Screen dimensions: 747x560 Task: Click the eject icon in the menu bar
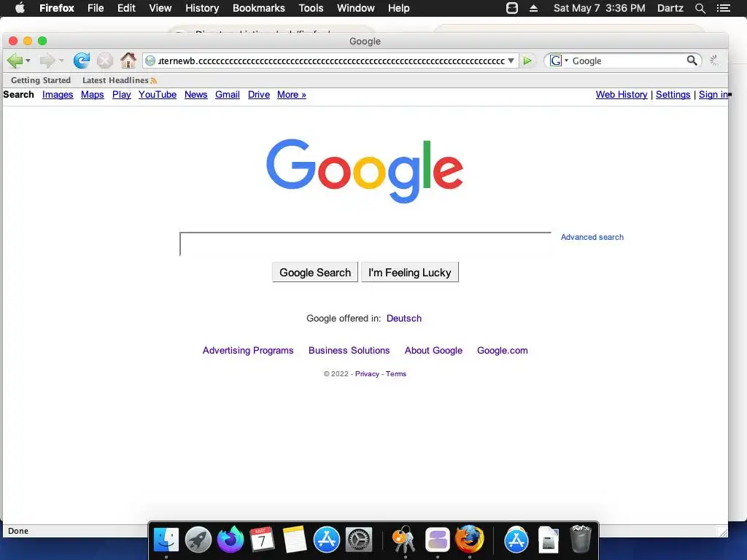(533, 8)
